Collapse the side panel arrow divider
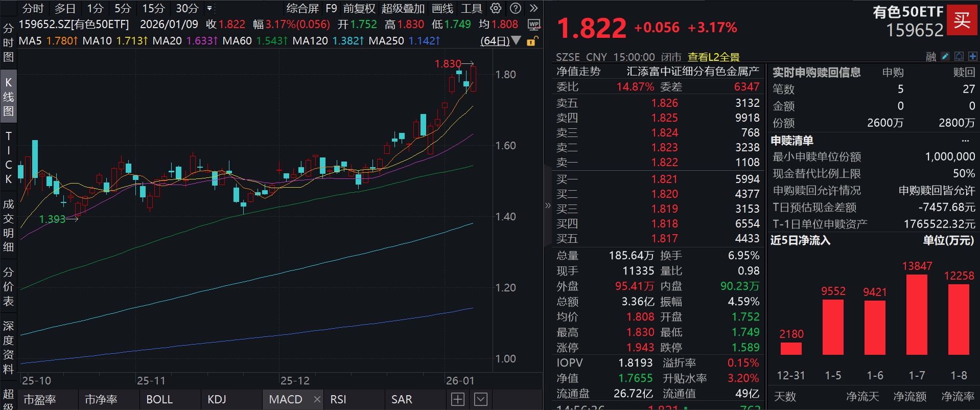 [x=548, y=206]
